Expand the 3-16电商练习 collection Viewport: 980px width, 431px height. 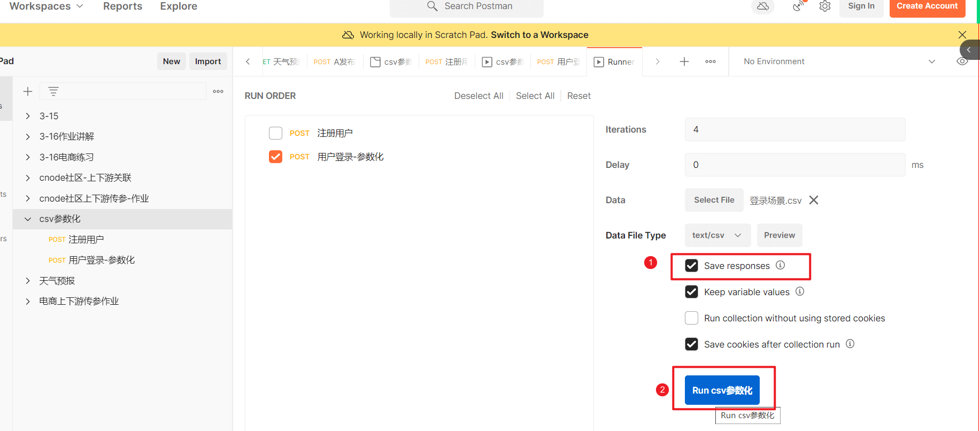click(28, 157)
